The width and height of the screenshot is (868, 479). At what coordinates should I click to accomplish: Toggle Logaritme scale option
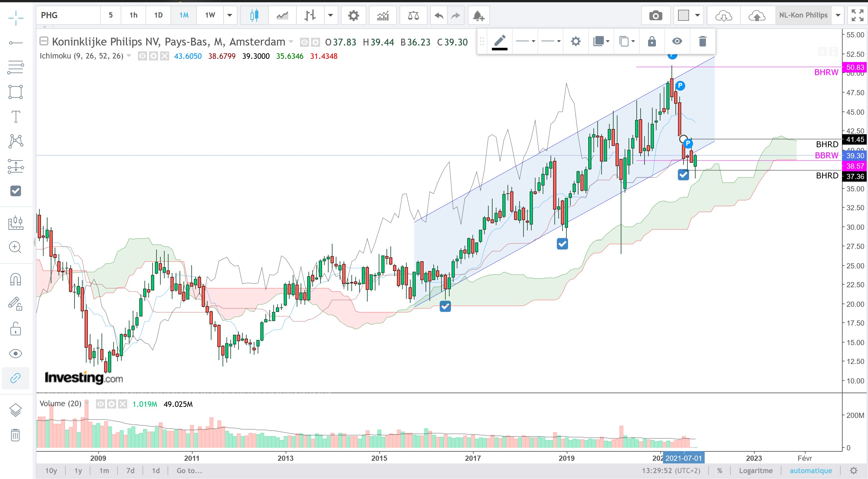click(755, 471)
